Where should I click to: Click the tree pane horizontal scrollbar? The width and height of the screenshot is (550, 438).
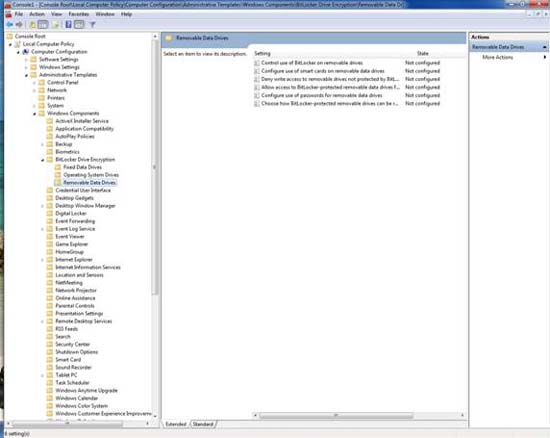coord(67,424)
